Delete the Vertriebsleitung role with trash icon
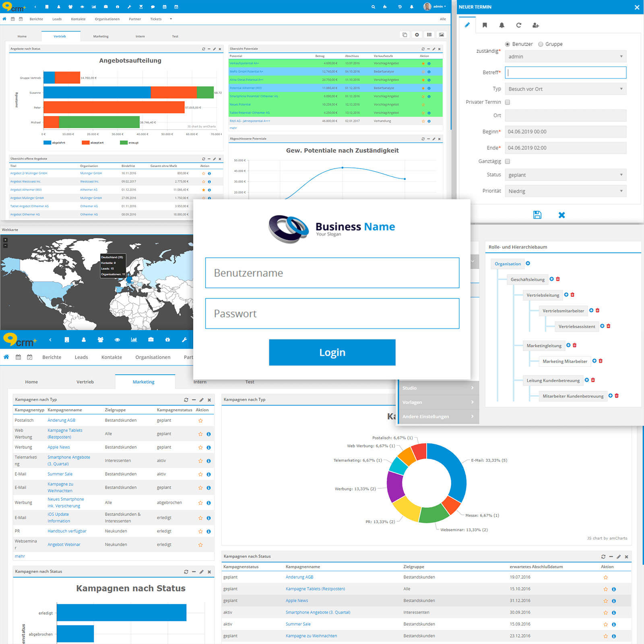Screen dimensions: 644x644 tap(572, 295)
